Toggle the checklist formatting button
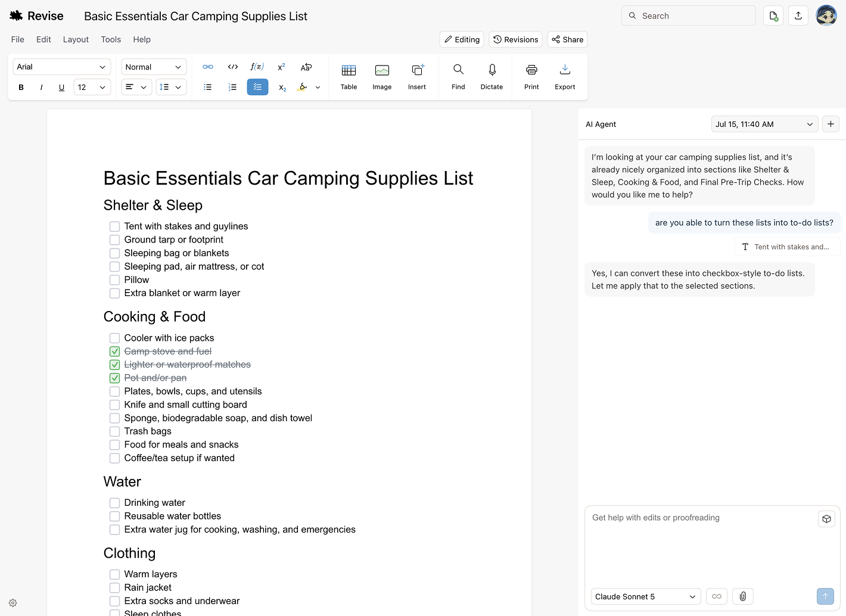 [257, 87]
